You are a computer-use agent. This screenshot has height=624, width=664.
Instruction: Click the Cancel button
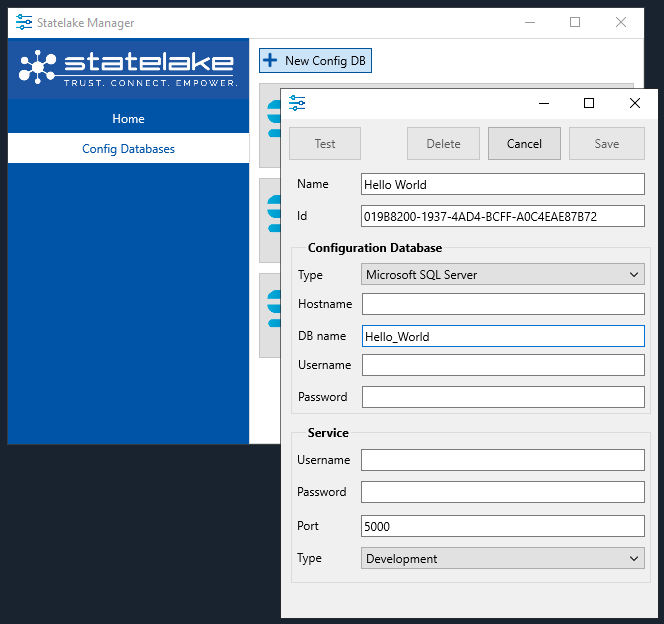(524, 144)
